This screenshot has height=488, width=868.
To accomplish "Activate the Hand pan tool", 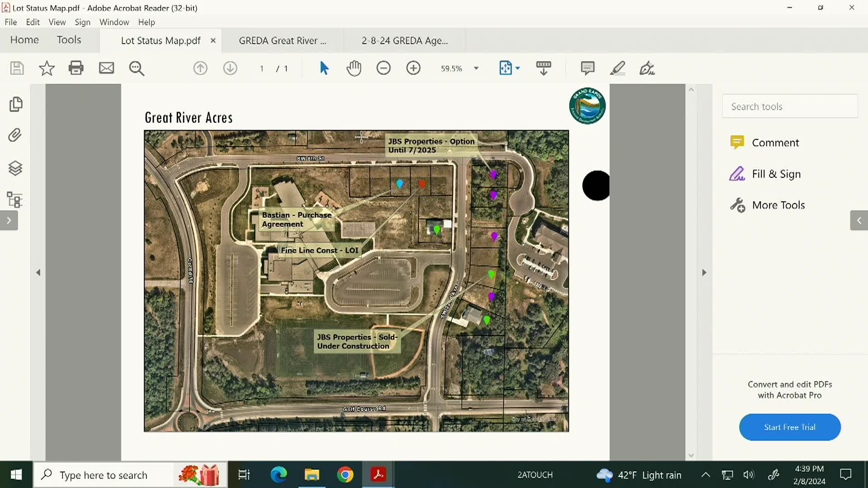I will [x=354, y=68].
